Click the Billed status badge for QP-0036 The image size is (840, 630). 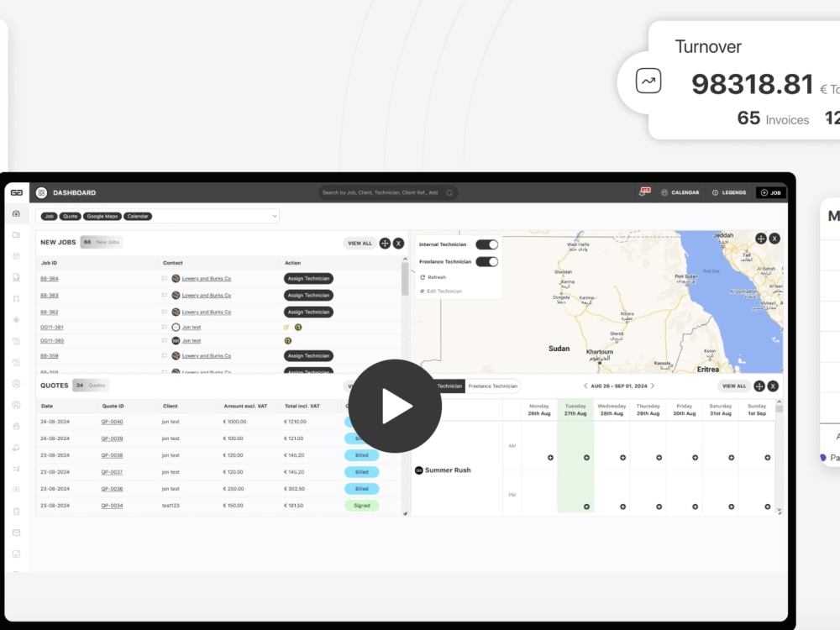point(361,489)
